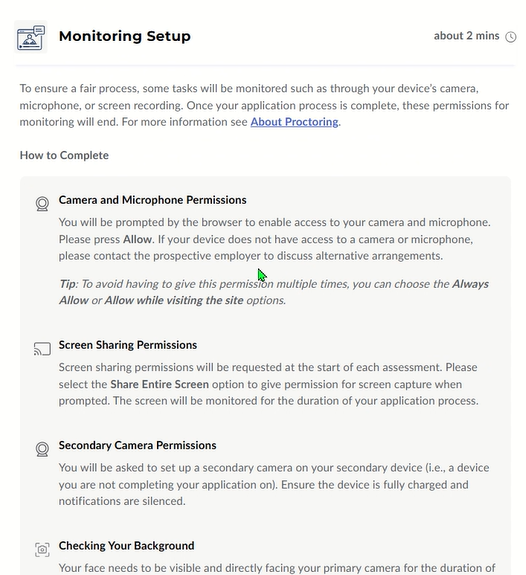
Task: Select the Secondary Camera Permissions heading
Action: 138,445
